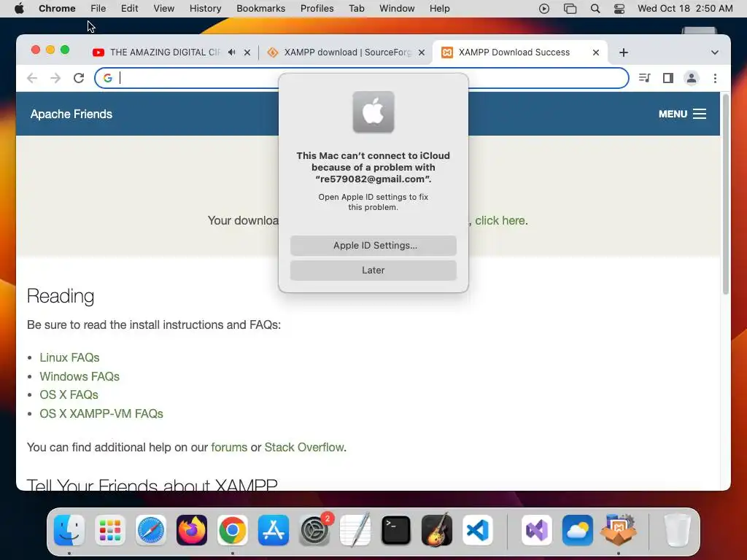Open Finder from the dock
This screenshot has height=560, width=747.
pos(69,530)
